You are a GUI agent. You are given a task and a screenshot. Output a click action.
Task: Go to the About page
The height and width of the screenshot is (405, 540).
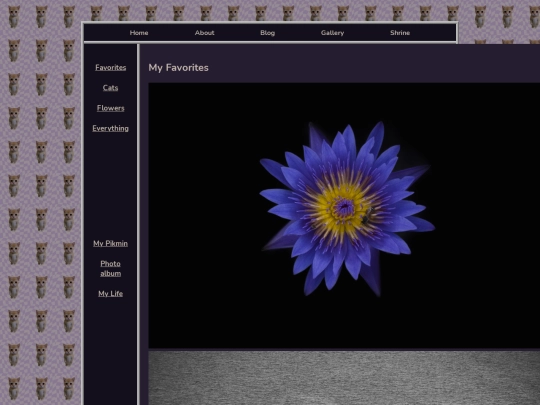tap(204, 33)
